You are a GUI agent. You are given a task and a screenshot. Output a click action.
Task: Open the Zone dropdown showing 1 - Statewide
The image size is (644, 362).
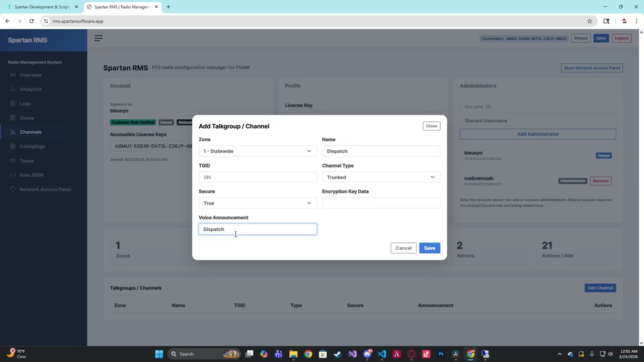point(258,151)
